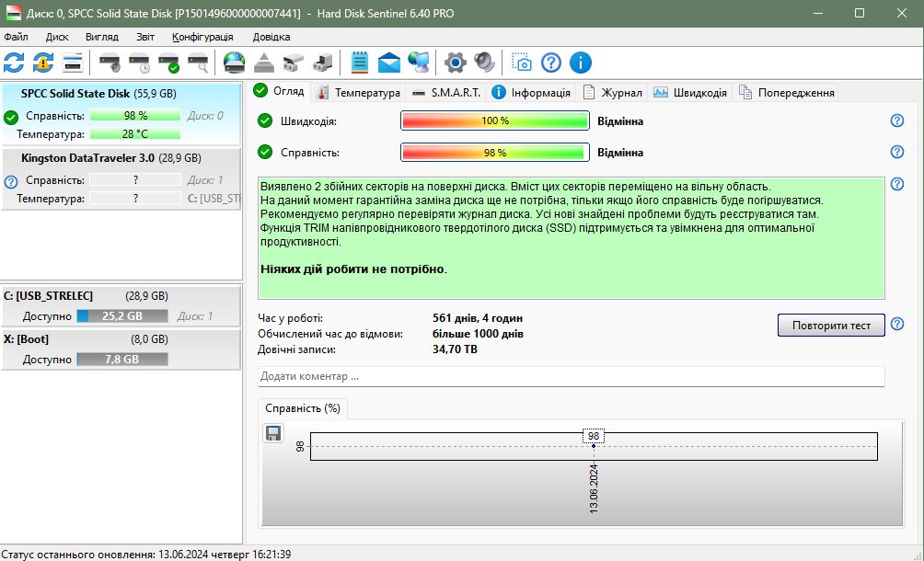Viewport: 924px width, 561px height.
Task: Click the toolbar question mark help icon
Action: (551, 63)
